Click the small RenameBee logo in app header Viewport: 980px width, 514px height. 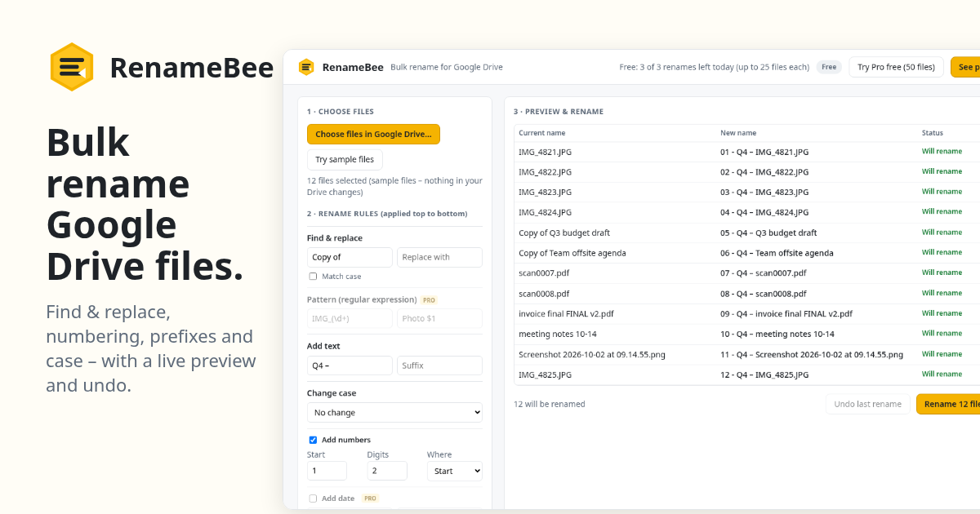pos(306,67)
